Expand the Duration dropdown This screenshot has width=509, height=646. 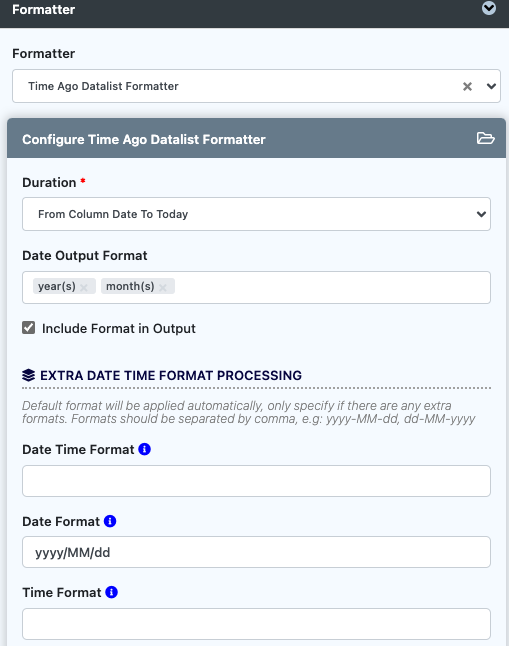click(256, 214)
